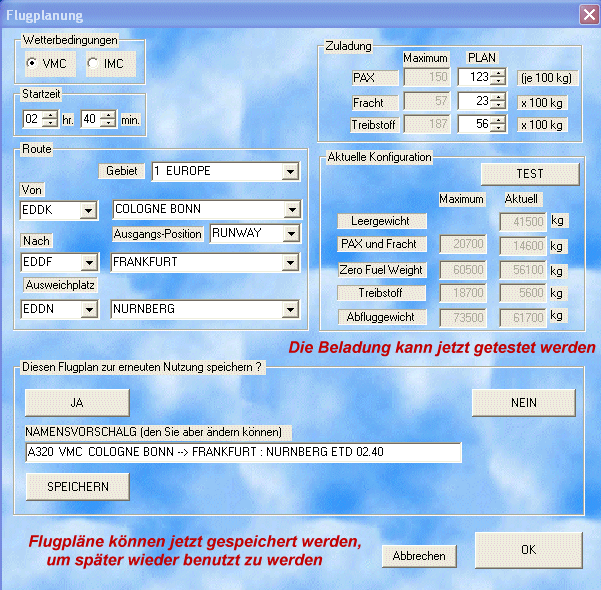Click the TEST button
This screenshot has width=601, height=590.
[529, 174]
